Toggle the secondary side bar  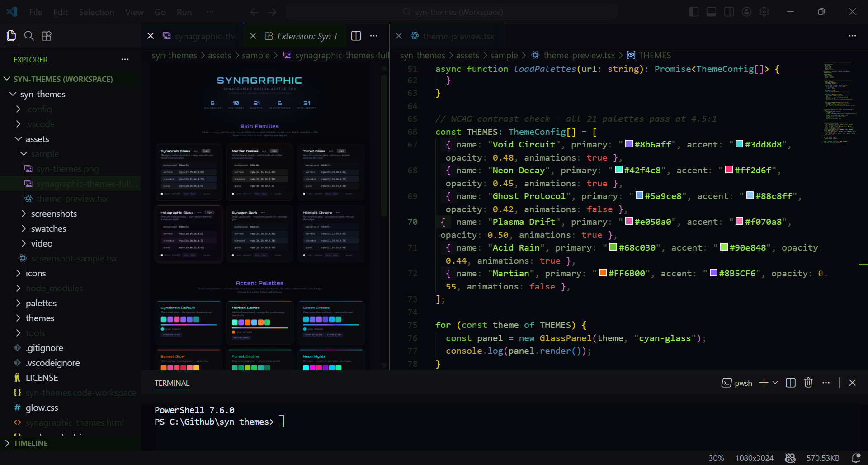point(729,12)
